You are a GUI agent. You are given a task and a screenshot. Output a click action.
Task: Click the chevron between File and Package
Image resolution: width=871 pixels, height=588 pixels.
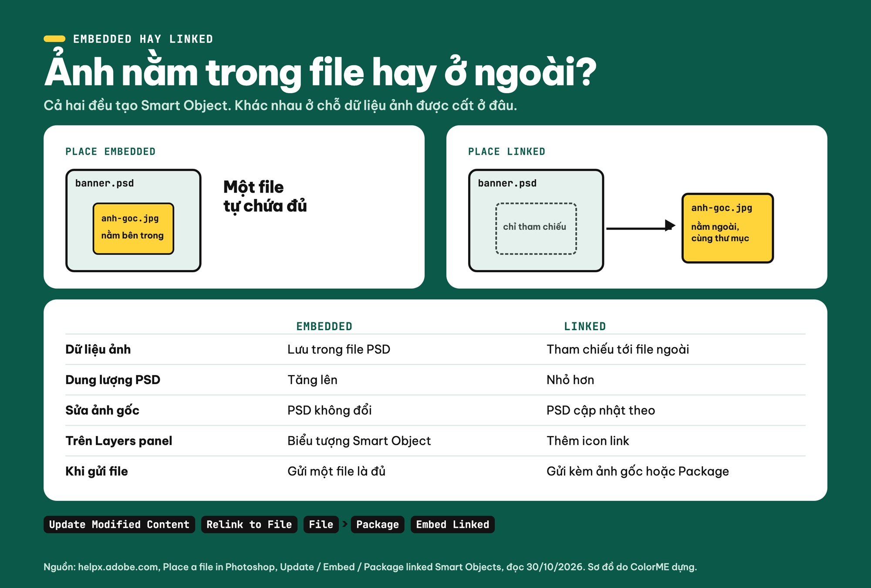coord(345,524)
